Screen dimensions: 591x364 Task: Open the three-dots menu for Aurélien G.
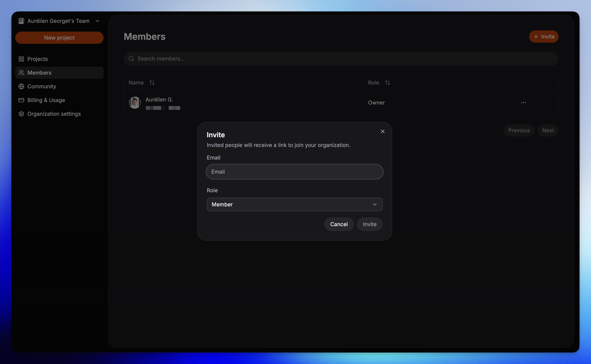point(523,103)
